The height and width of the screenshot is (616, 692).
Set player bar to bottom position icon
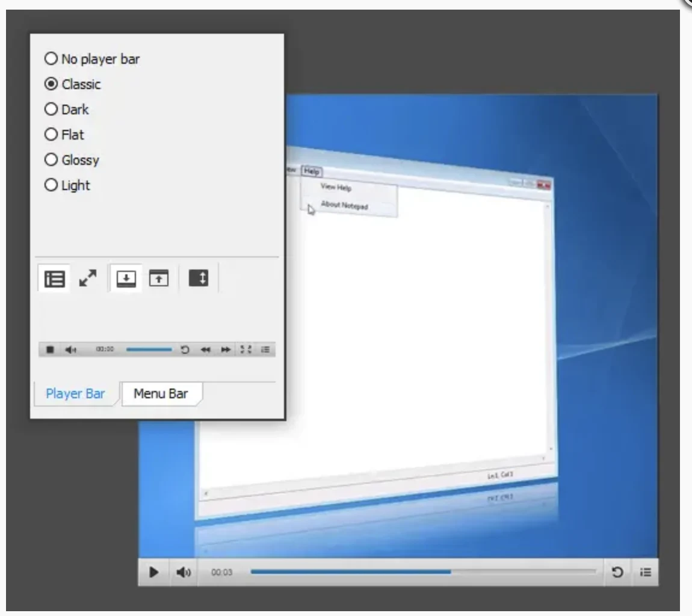[126, 279]
